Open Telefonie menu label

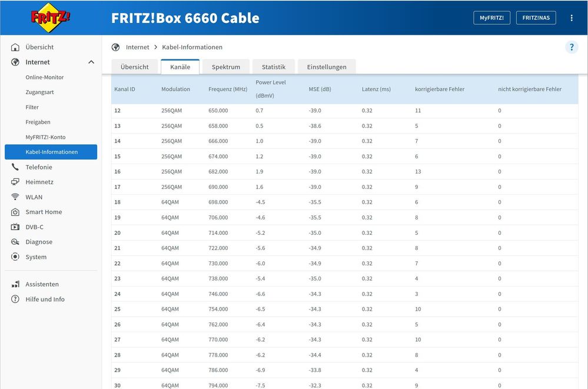pos(39,167)
